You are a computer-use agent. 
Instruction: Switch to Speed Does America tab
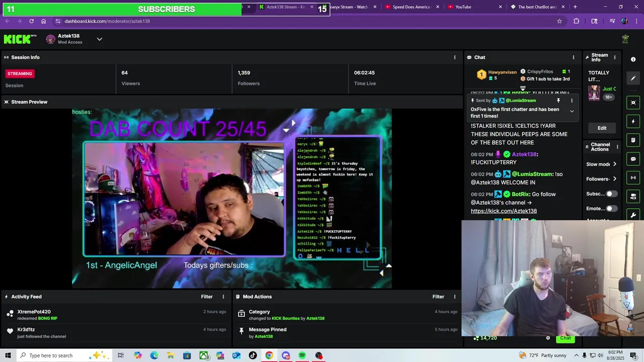411,7
